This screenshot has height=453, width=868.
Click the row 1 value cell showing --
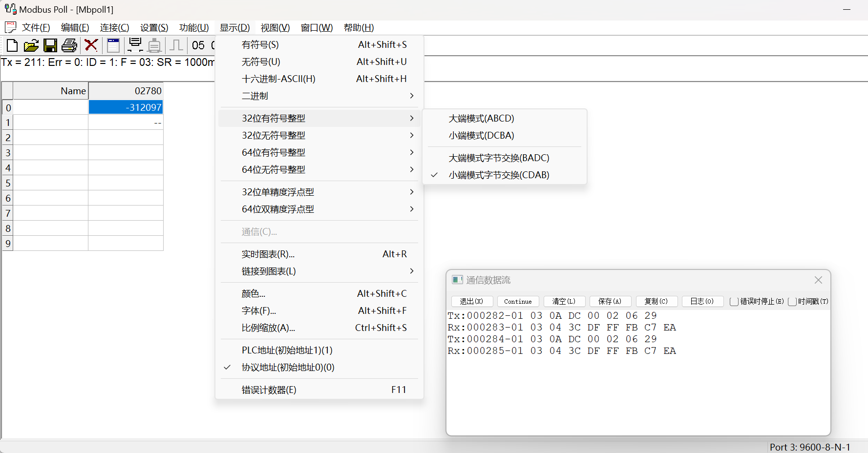[126, 123]
